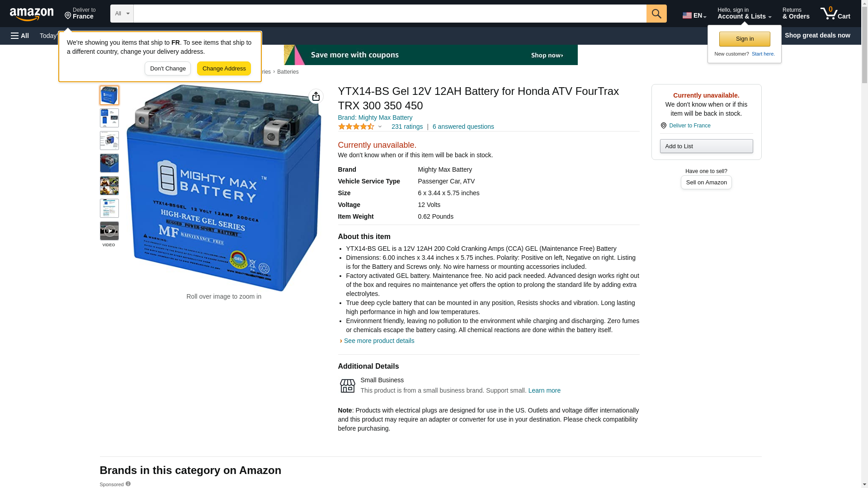The width and height of the screenshot is (868, 488).
Task: Click the Amazon logo
Action: click(32, 14)
